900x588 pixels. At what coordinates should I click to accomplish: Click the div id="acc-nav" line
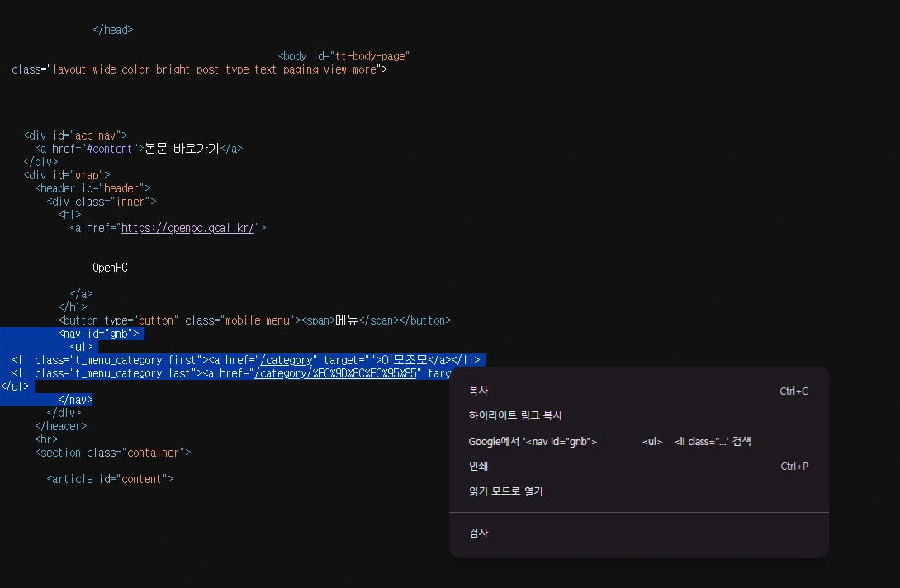75,135
